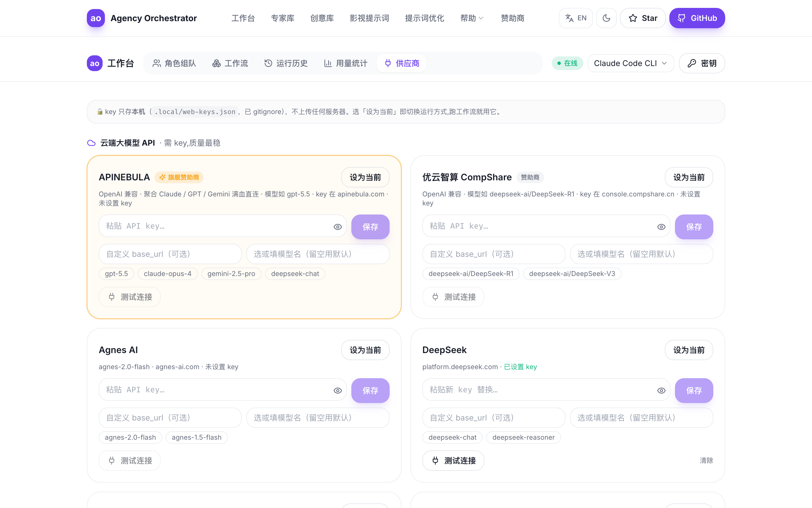Pick the agnes-2.0-flash chip
The height and width of the screenshot is (508, 812).
click(x=130, y=437)
